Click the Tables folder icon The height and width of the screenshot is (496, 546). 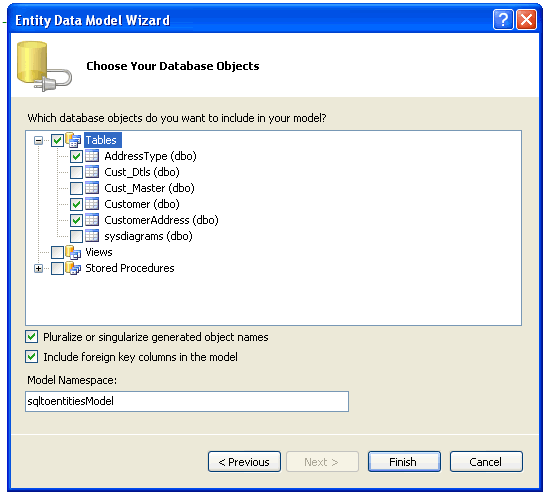73,140
